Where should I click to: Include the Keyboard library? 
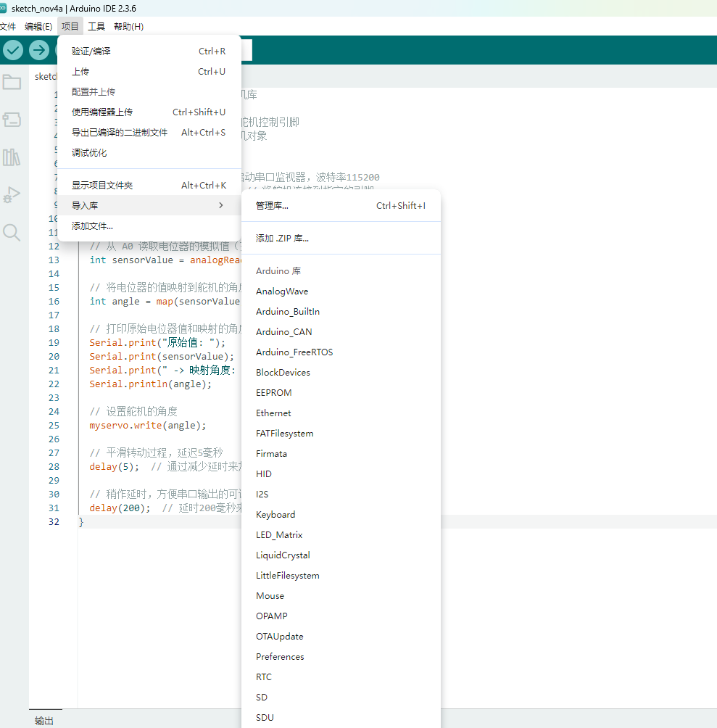click(341, 514)
